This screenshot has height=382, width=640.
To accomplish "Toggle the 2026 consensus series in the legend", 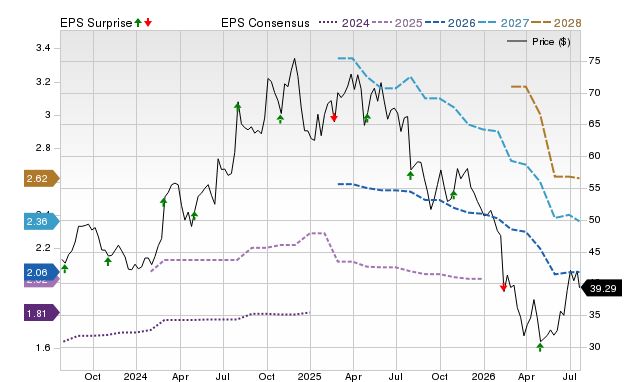I will point(450,23).
